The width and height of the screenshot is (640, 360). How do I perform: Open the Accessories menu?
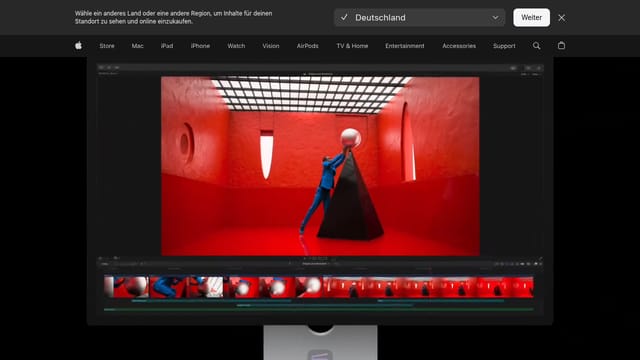pos(459,46)
